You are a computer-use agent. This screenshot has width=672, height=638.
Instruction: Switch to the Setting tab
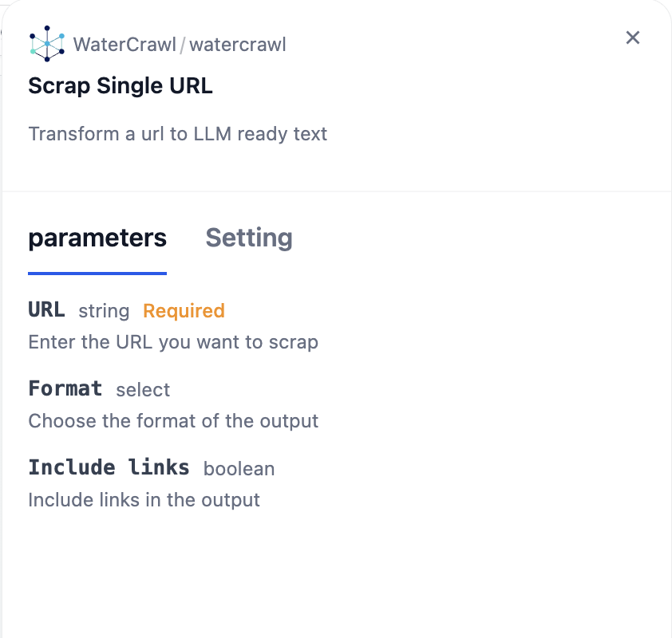click(249, 238)
